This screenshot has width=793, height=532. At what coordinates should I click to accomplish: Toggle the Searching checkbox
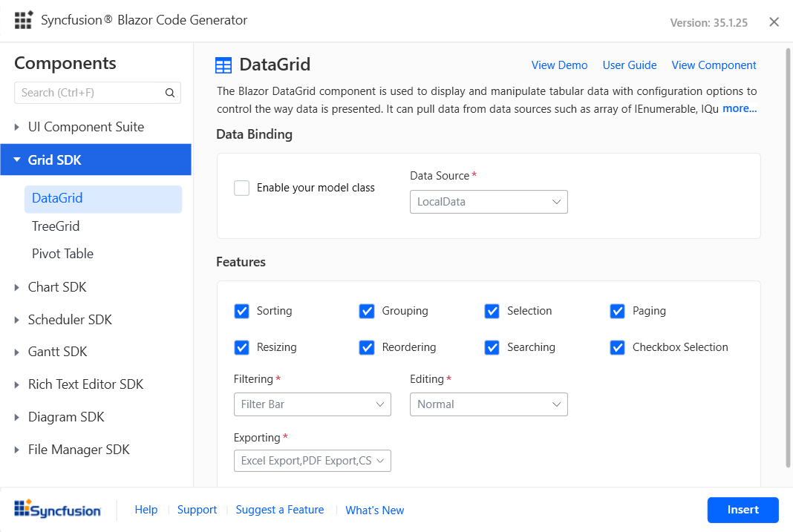pyautogui.click(x=492, y=347)
